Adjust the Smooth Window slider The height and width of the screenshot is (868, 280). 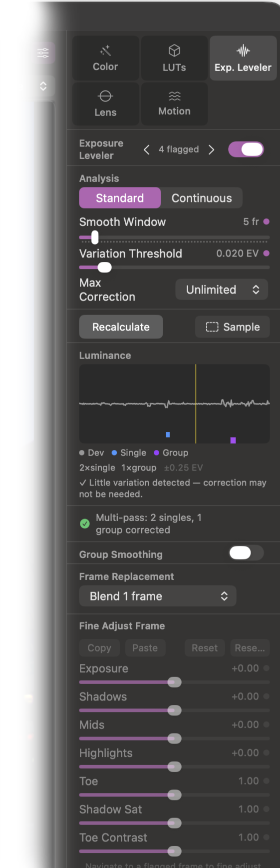(x=174, y=237)
